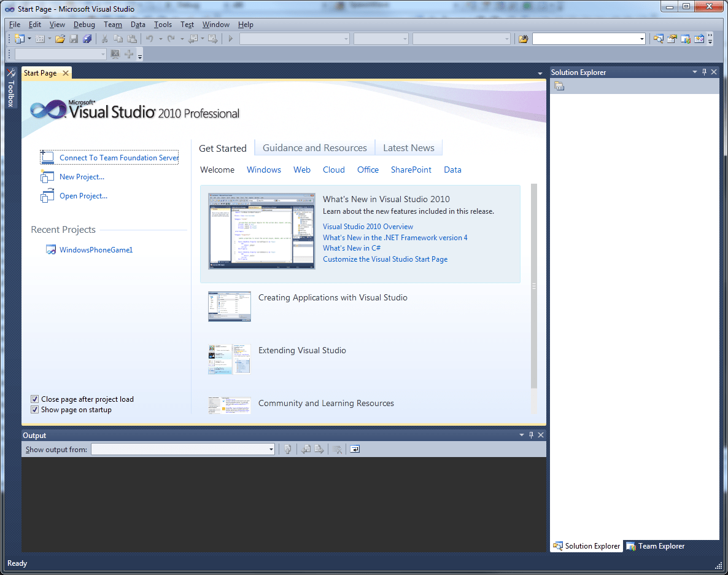Click the Team Explorer toolbar icon
728x575 pixels.
[x=686, y=39]
